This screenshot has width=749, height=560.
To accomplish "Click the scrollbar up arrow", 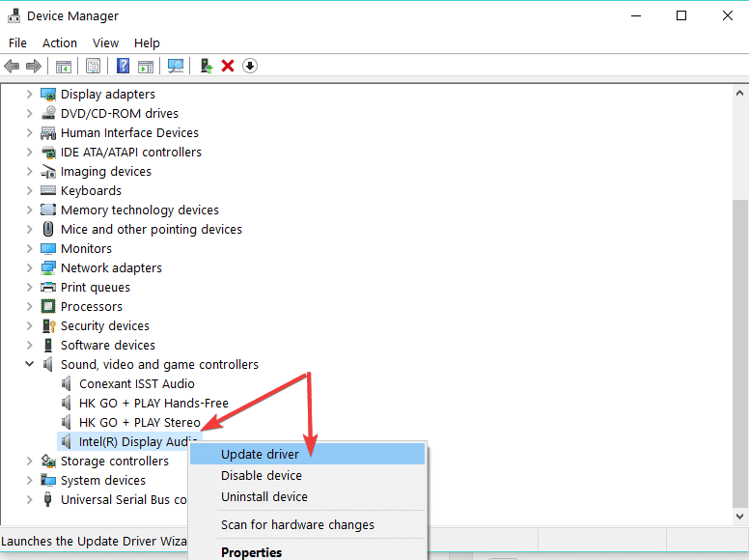I will [x=739, y=94].
